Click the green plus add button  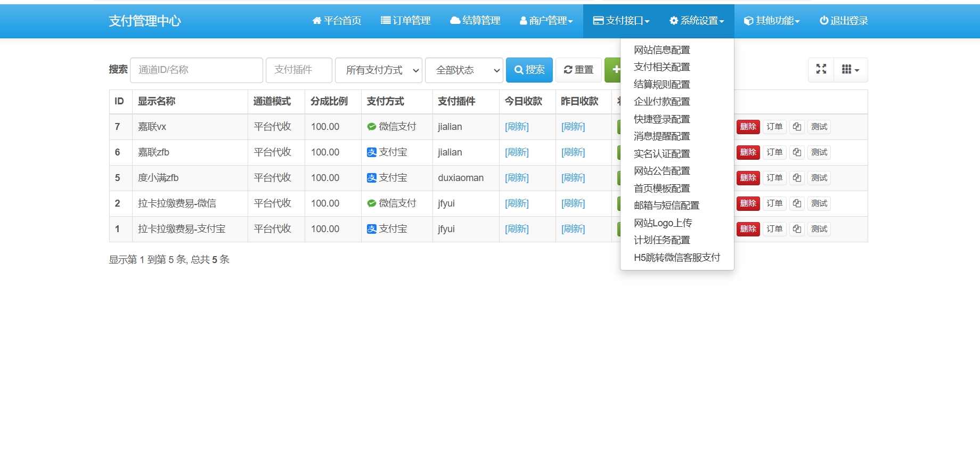614,70
